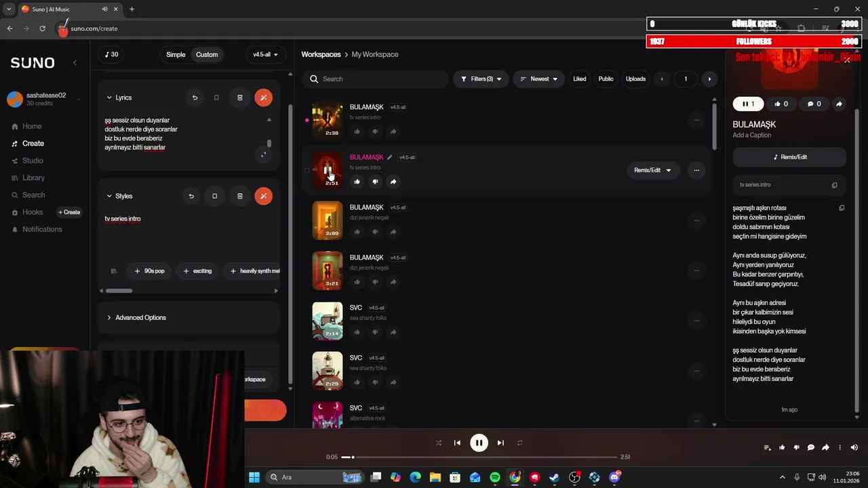The height and width of the screenshot is (488, 868).
Task: Go to next page of songs
Action: point(709,79)
